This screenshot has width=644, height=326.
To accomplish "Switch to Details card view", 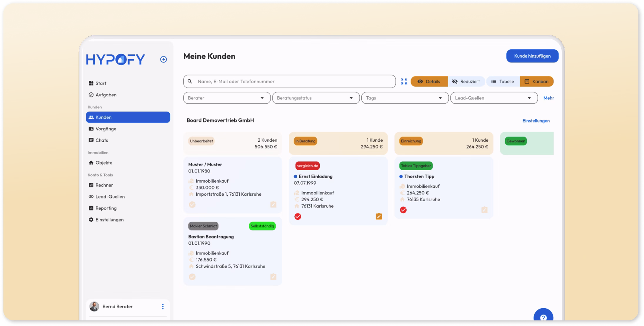I will point(429,81).
